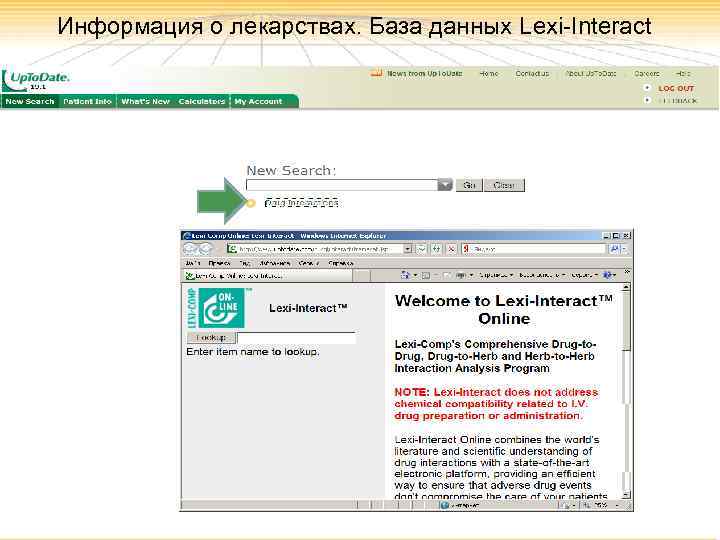Open News from UpToDate link
Image resolution: width=720 pixels, height=540 pixels.
click(x=424, y=73)
